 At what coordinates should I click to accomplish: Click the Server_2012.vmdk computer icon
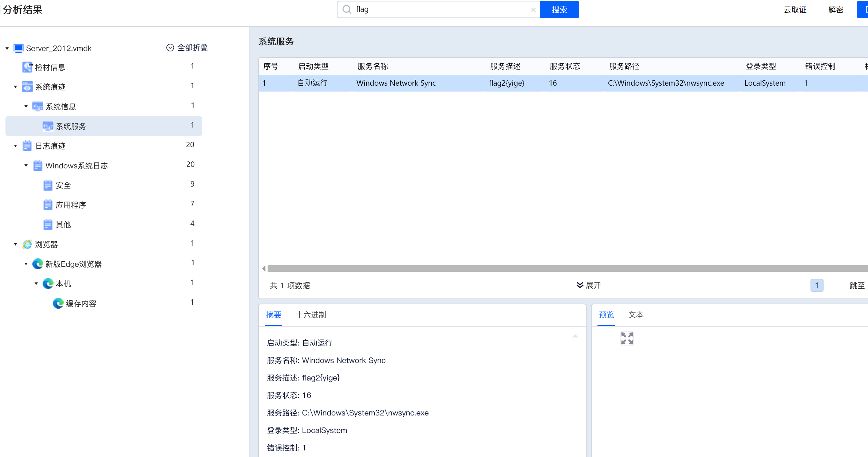click(19, 48)
